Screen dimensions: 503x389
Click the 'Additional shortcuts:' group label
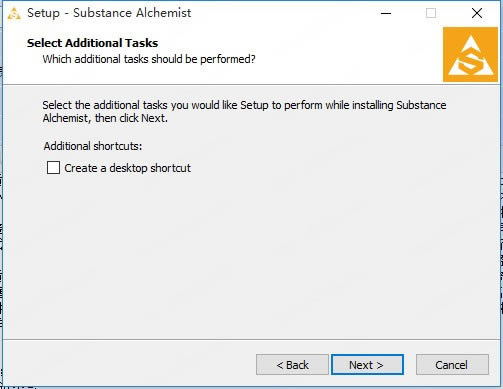click(x=93, y=146)
